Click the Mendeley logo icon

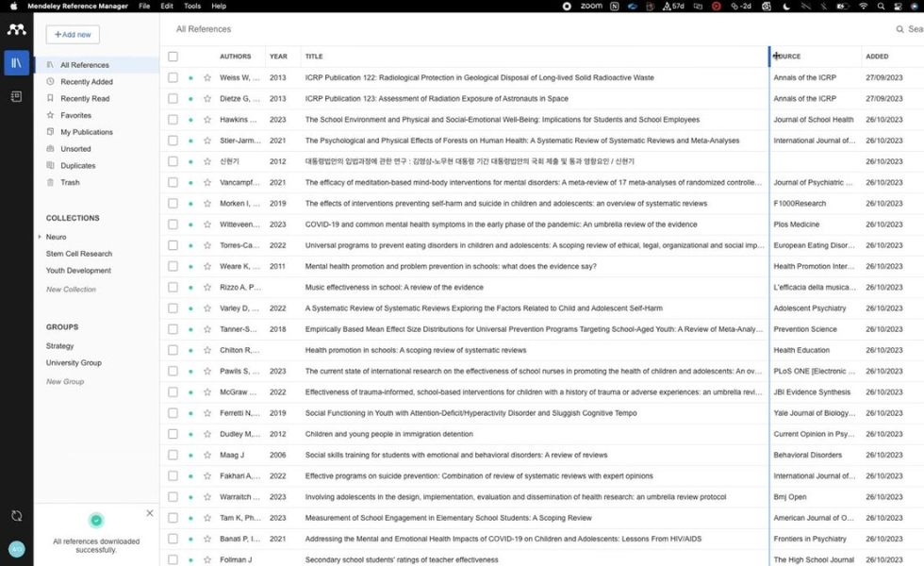[x=17, y=29]
